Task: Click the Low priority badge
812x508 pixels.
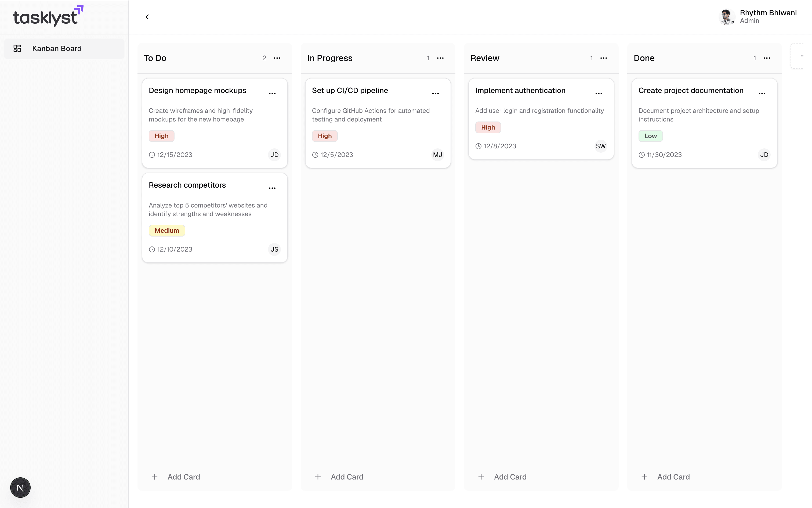Action: [x=650, y=136]
